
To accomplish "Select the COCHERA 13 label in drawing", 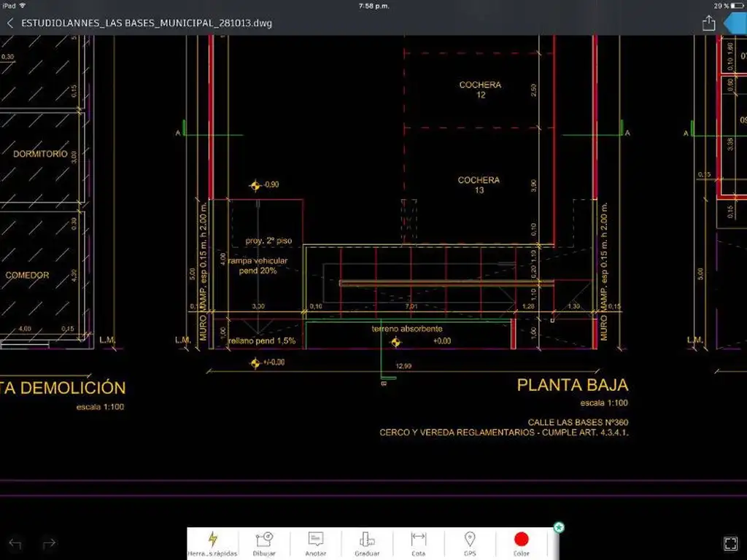I will click(x=479, y=185).
